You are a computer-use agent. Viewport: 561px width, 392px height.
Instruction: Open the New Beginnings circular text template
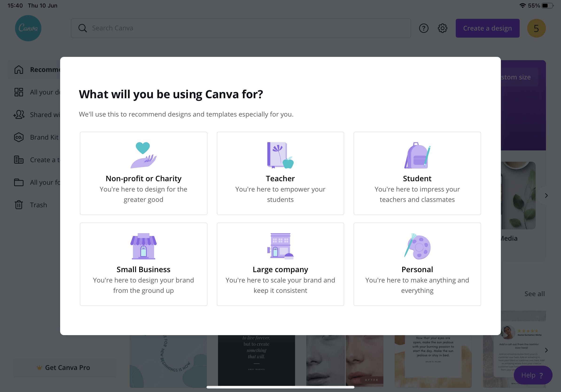point(168,361)
